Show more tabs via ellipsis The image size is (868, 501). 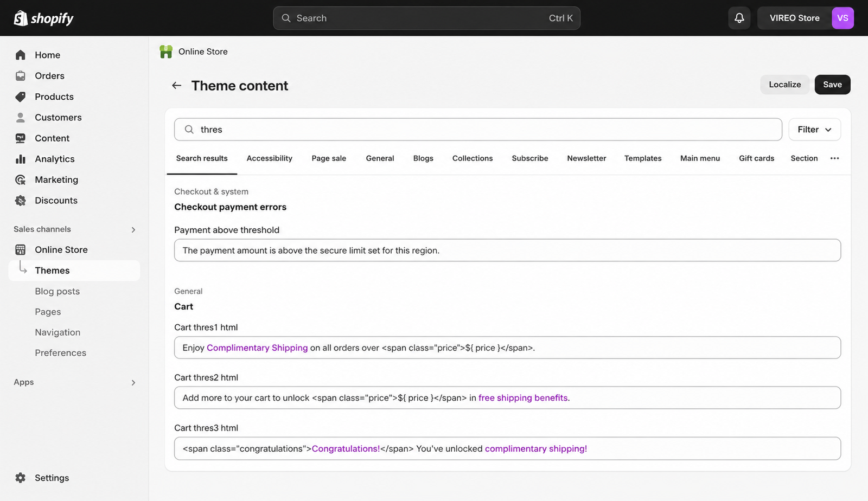(834, 158)
